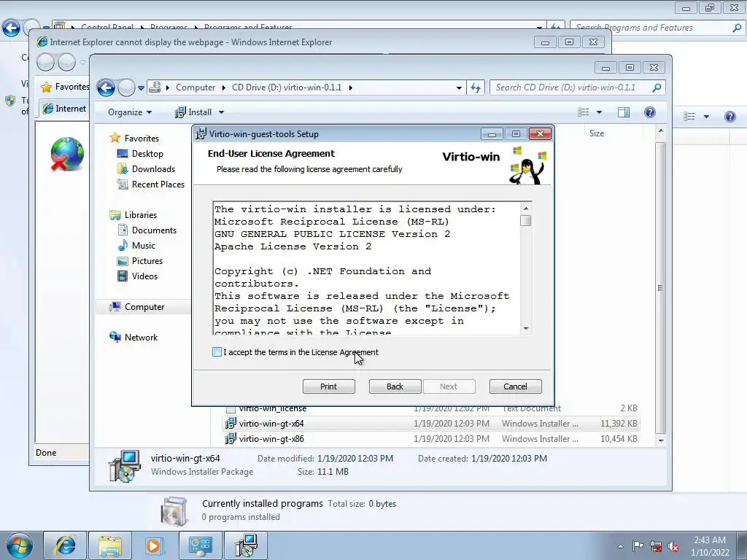Show hidden system tray icons
Screen dimensions: 747x560
tap(620, 546)
